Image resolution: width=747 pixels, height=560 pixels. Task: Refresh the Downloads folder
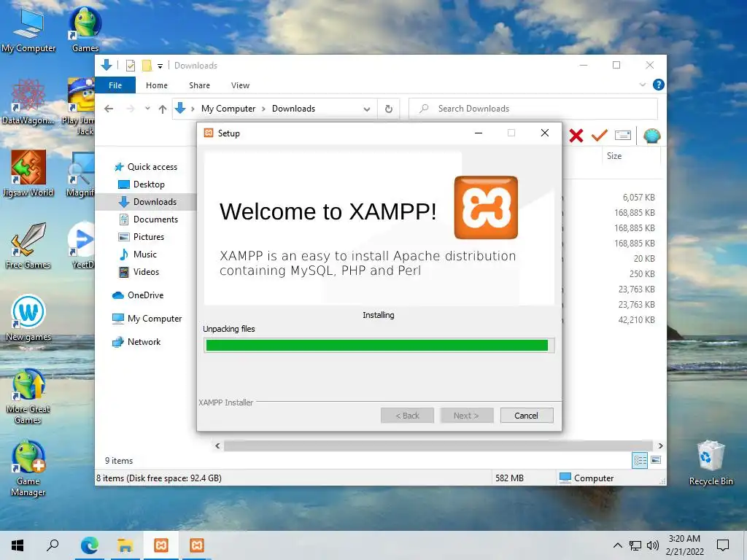tap(389, 109)
